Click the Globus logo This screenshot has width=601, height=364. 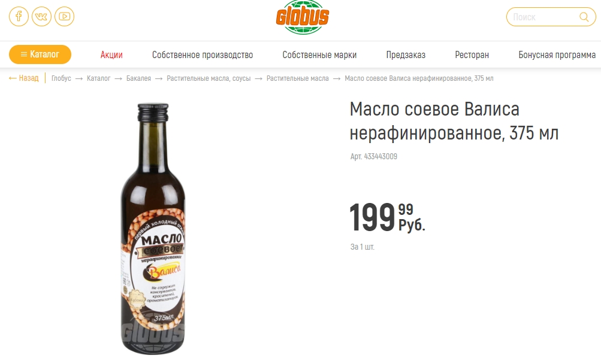click(x=303, y=17)
